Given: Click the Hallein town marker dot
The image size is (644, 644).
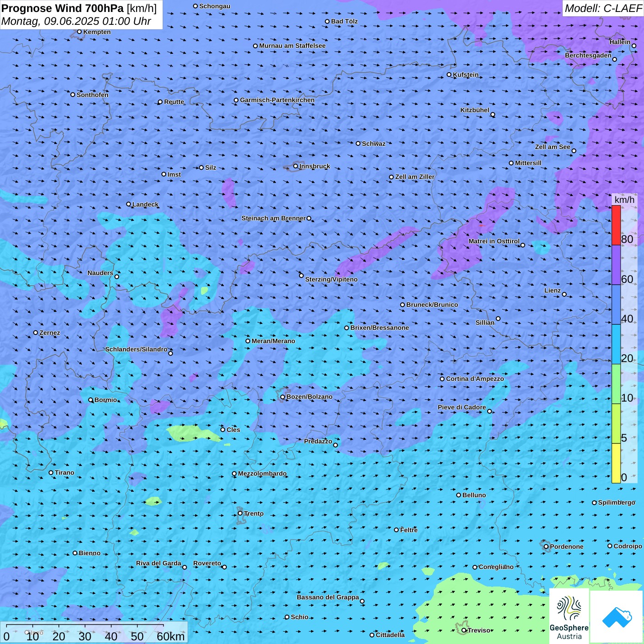Looking at the screenshot, I should pyautogui.click(x=634, y=46).
